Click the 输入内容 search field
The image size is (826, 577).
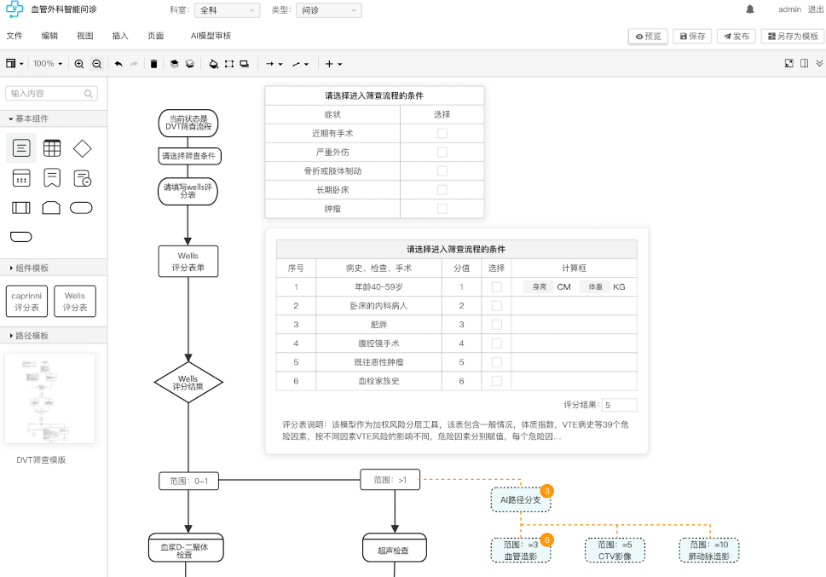51,93
